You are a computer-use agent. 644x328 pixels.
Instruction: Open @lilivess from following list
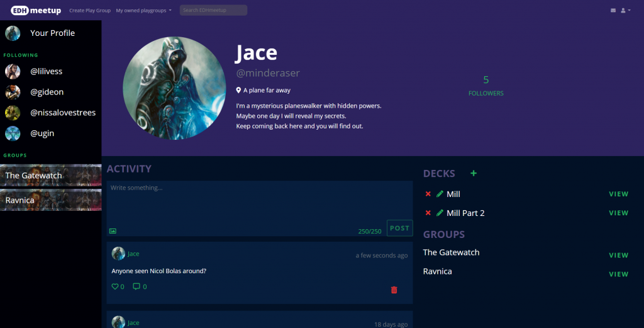tap(47, 72)
